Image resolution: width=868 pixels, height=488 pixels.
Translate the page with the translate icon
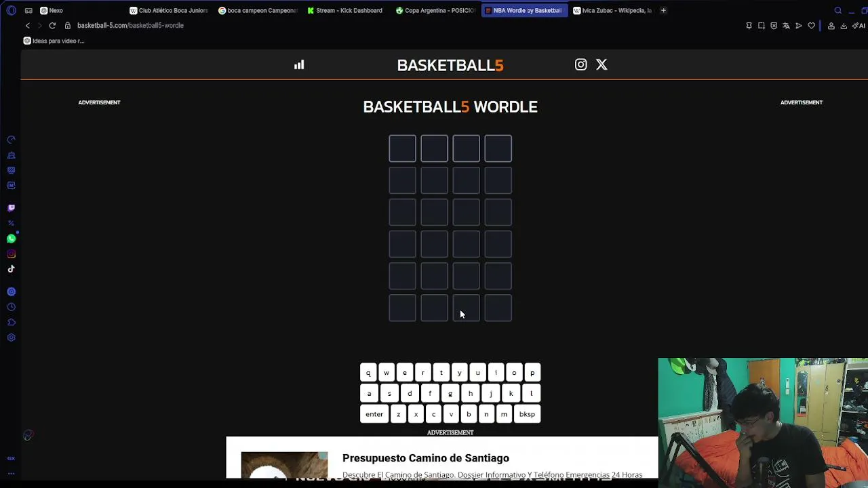pyautogui.click(x=786, y=26)
